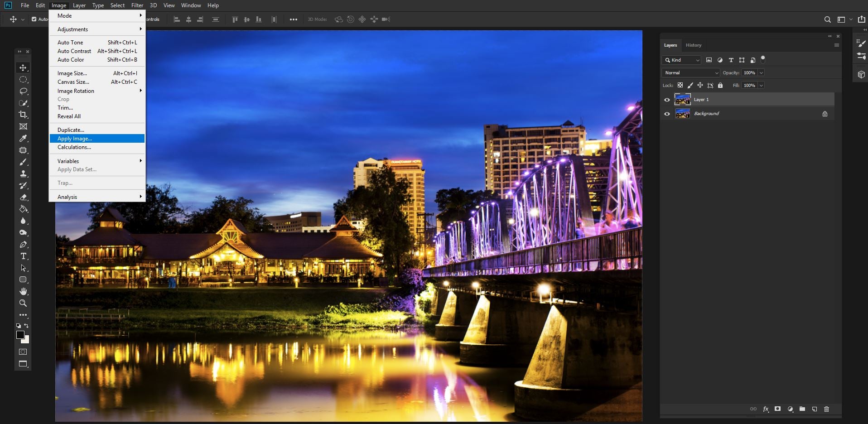Viewport: 868px width, 424px height.
Task: Select the Lasso tool
Action: pos(23,91)
